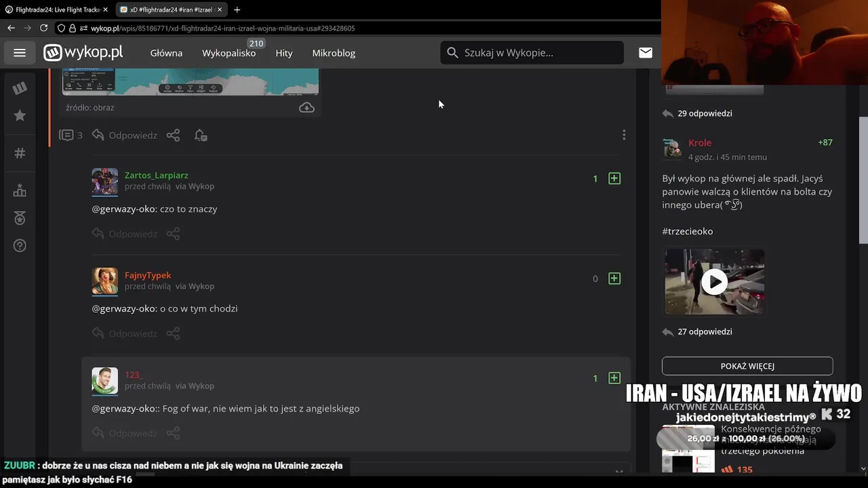Open FajnyTypek user profile
868x488 pixels.
coord(148,275)
